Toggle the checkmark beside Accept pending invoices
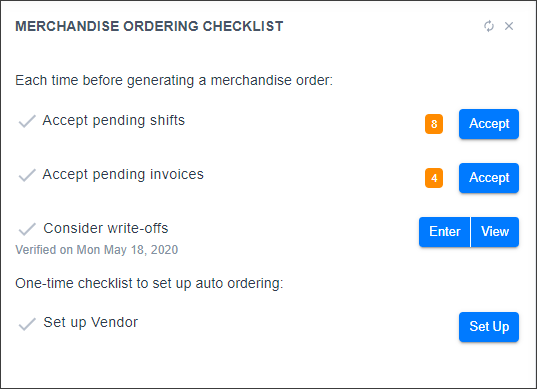537x389 pixels. (27, 175)
